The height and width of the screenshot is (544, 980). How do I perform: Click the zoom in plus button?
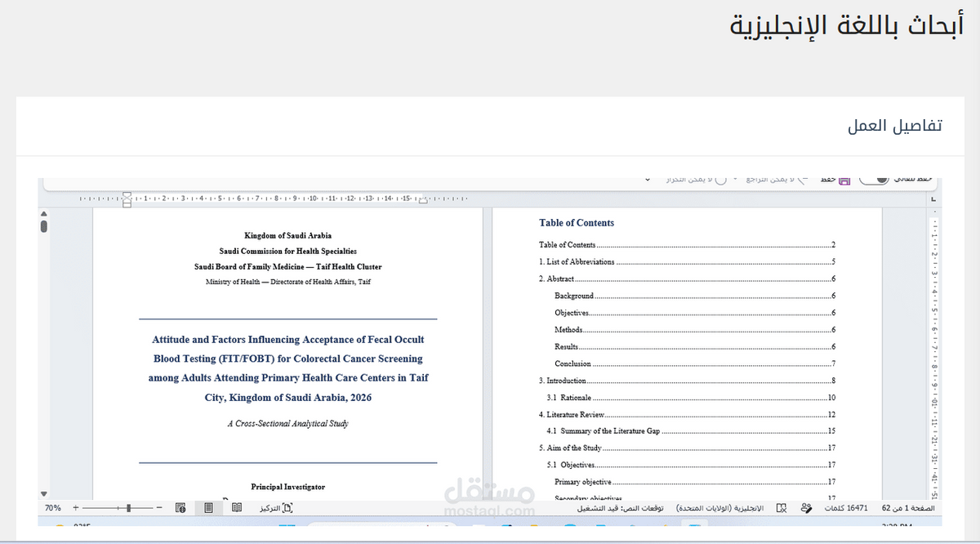coord(75,507)
